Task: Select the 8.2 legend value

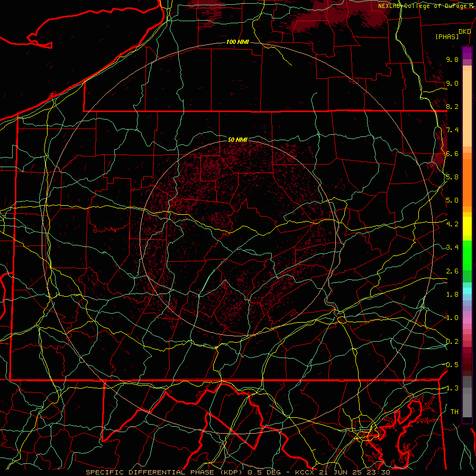Action: (452, 106)
